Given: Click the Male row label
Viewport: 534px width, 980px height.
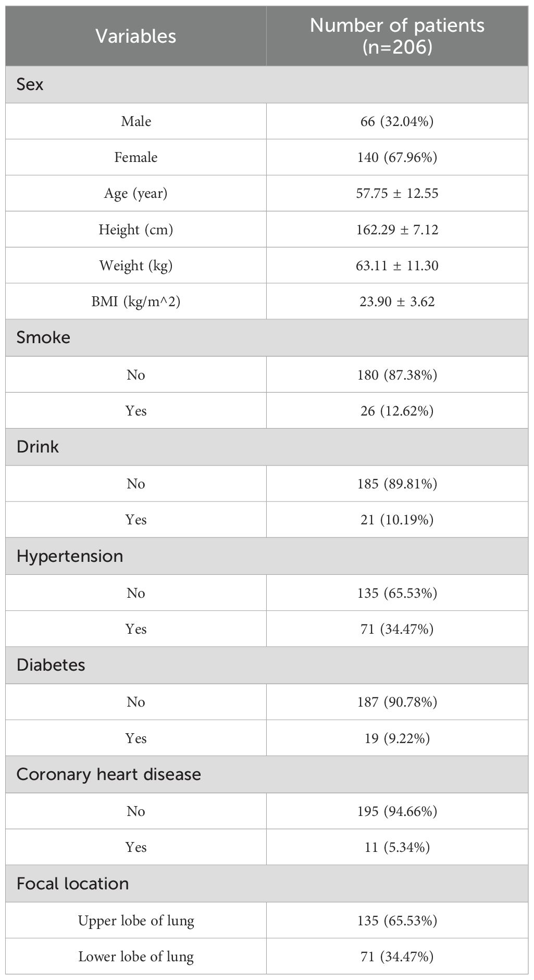Looking at the screenshot, I should (x=136, y=121).
